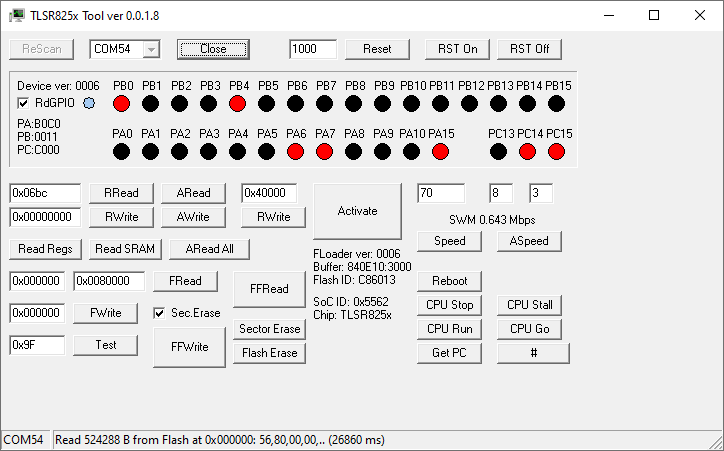
Task: Click the RST Off button
Action: tap(530, 49)
